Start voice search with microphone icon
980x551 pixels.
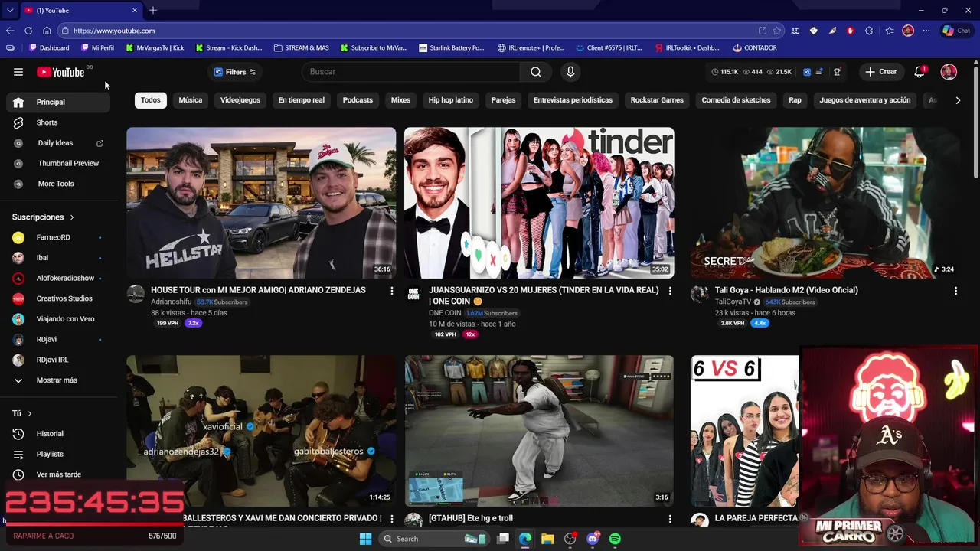pos(570,72)
